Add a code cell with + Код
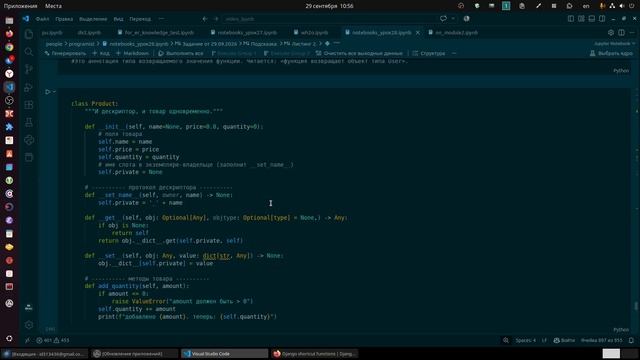 (101, 53)
